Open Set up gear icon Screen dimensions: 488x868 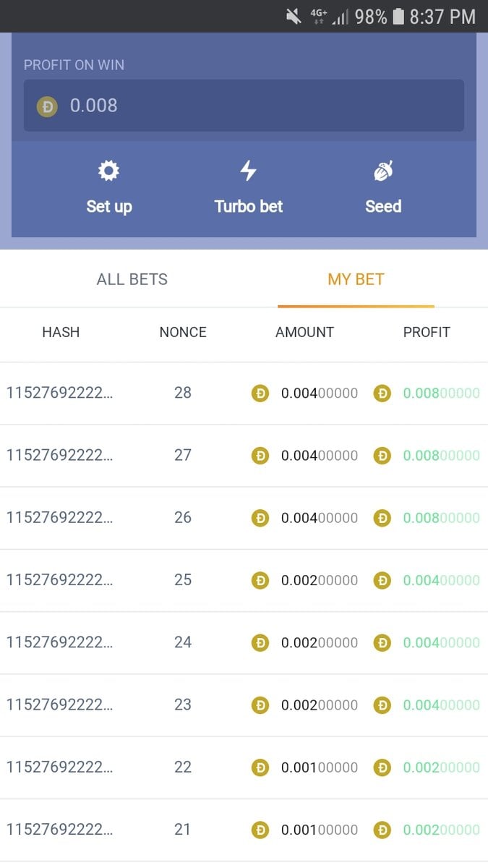click(108, 171)
